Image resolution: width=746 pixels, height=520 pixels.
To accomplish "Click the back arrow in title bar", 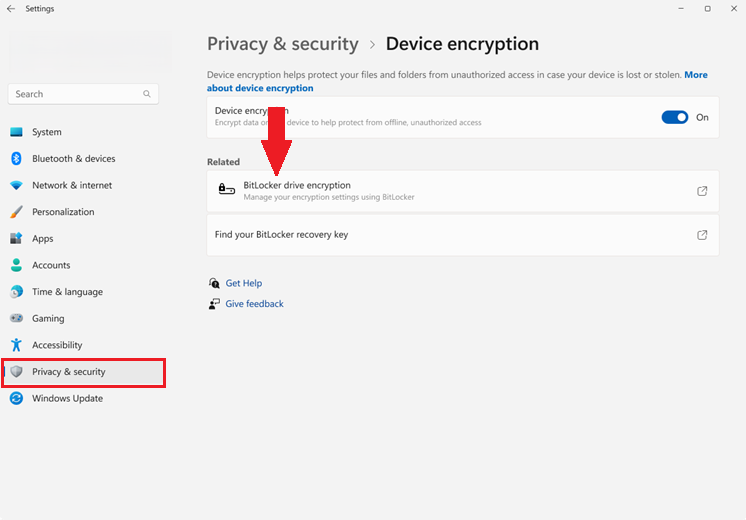I will tap(11, 9).
